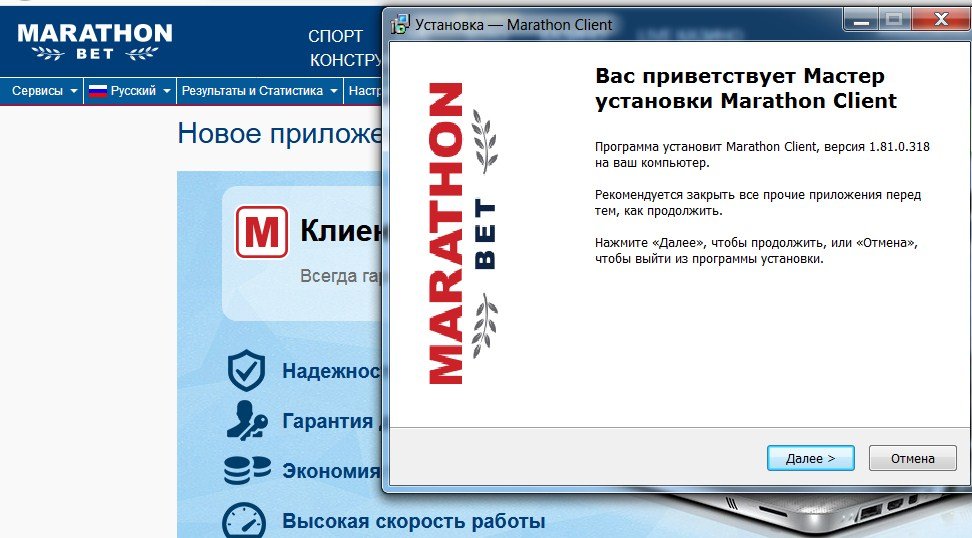
Task: Close the Marathon Client setup window
Action: tap(941, 20)
